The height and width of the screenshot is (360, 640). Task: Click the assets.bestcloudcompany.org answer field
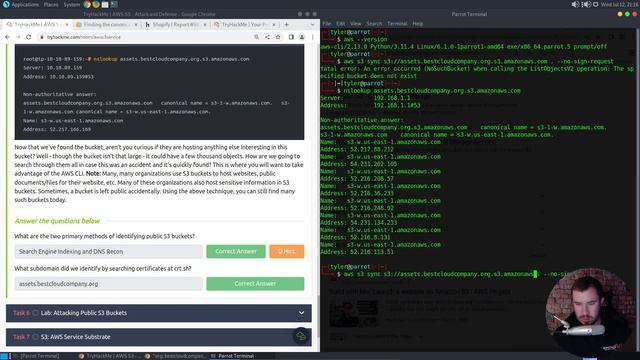pyautogui.click(x=109, y=284)
